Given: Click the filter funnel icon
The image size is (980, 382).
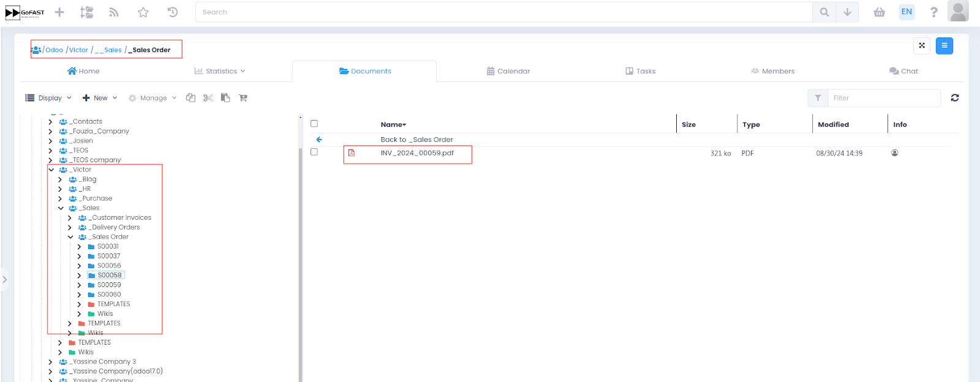Looking at the screenshot, I should tap(818, 98).
